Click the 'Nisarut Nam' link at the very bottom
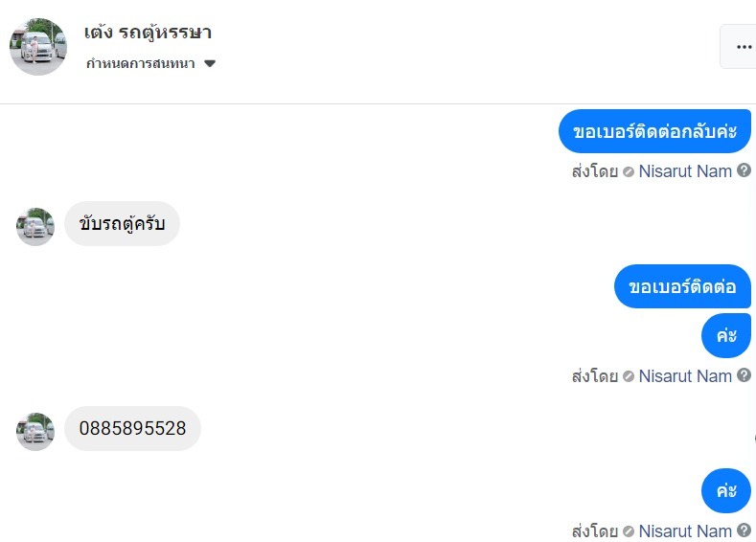 (685, 531)
